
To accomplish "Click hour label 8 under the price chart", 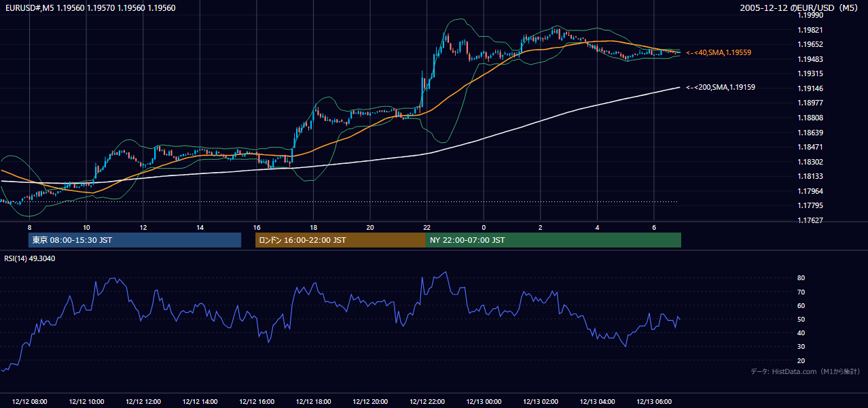I will 29,227.
